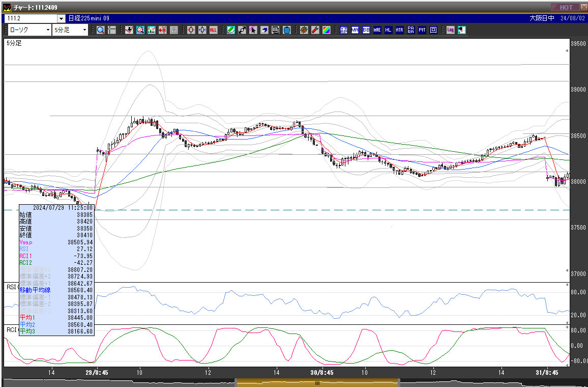Click the 24/08/02 date label
The height and width of the screenshot is (387, 588).
click(573, 18)
